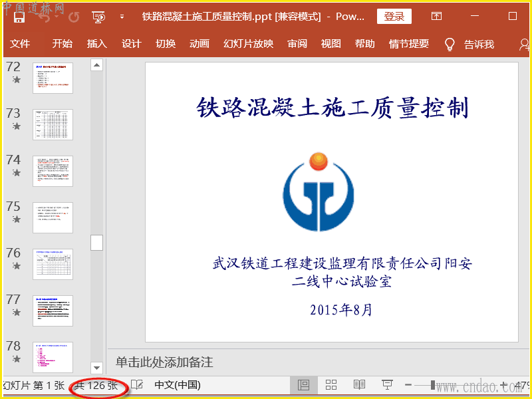This screenshot has height=399, width=532.
Task: Click the 中文(中国) language indicator
Action: 178,385
